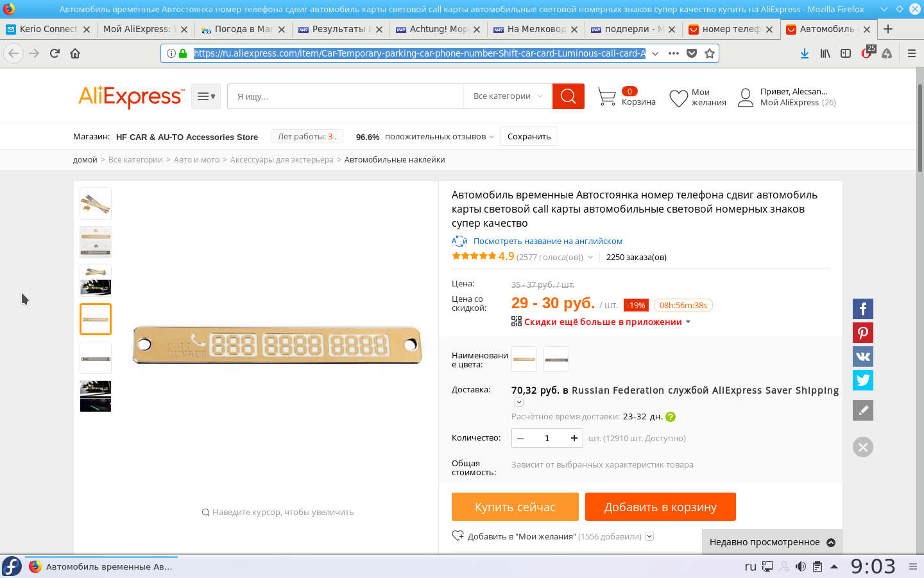The height and width of the screenshot is (578, 924).
Task: Share the product via VK icon
Action: click(862, 356)
